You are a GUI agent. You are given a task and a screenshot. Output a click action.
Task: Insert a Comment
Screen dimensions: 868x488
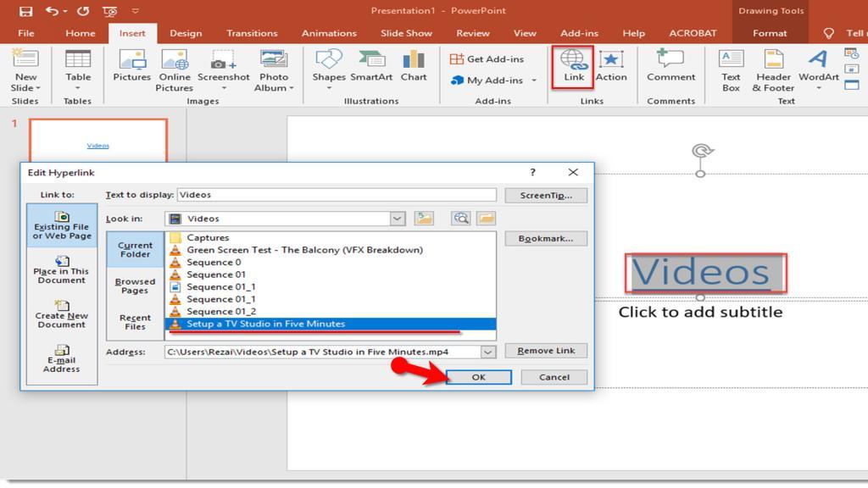670,68
